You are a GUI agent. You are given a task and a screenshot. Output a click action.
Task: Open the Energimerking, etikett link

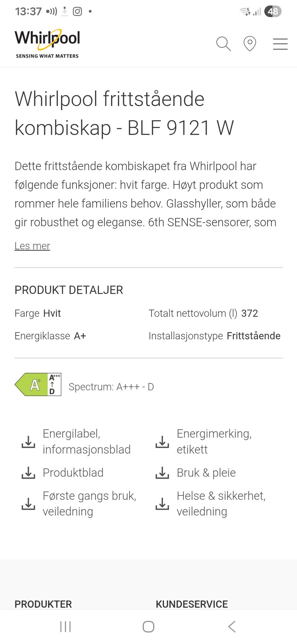214,442
